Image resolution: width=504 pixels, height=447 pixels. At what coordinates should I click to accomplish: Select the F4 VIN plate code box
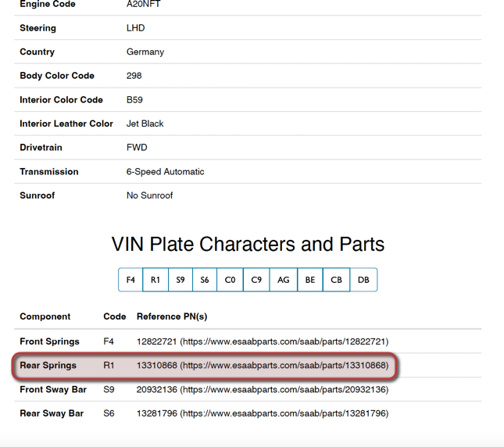[130, 280]
